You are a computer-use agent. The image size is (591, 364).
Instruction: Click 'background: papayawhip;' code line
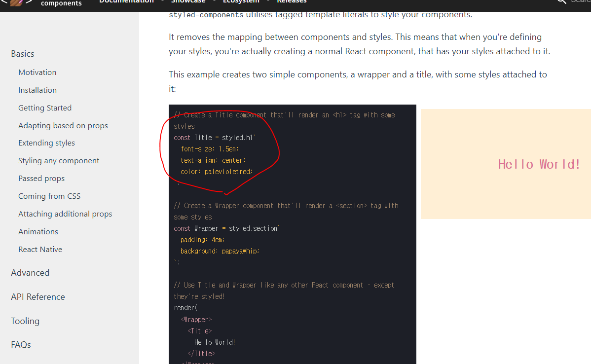tap(220, 251)
